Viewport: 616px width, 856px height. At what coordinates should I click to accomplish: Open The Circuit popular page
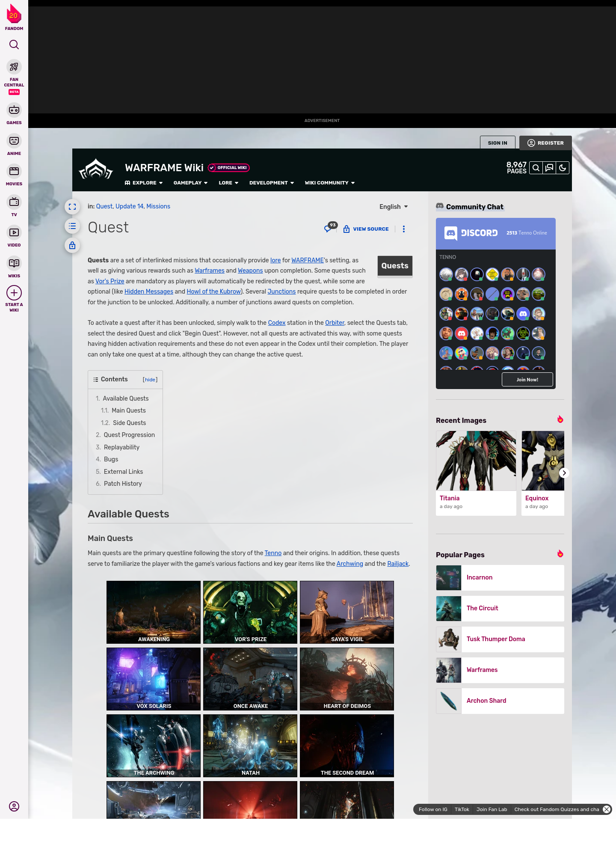click(500, 609)
